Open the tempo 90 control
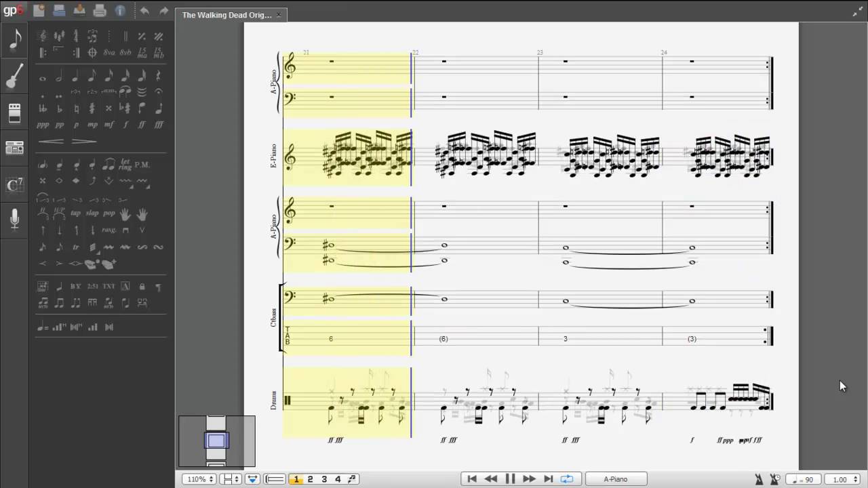868x488 pixels. 805,479
